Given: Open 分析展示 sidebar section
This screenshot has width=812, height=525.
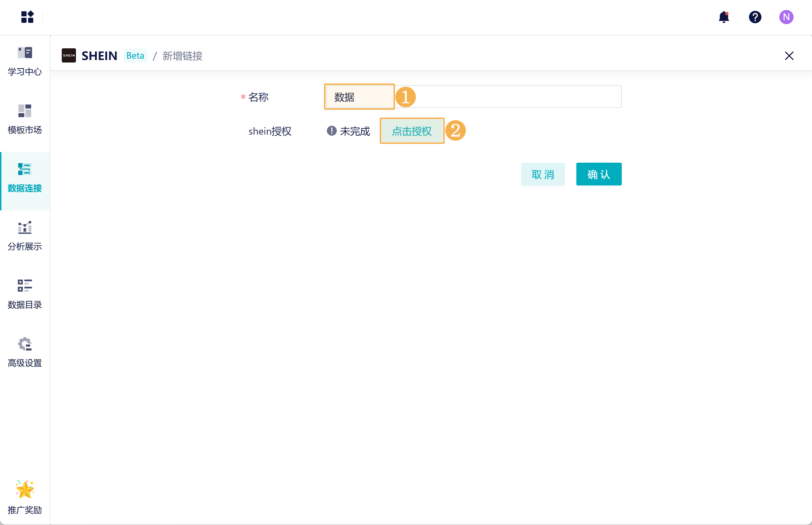Looking at the screenshot, I should (25, 236).
